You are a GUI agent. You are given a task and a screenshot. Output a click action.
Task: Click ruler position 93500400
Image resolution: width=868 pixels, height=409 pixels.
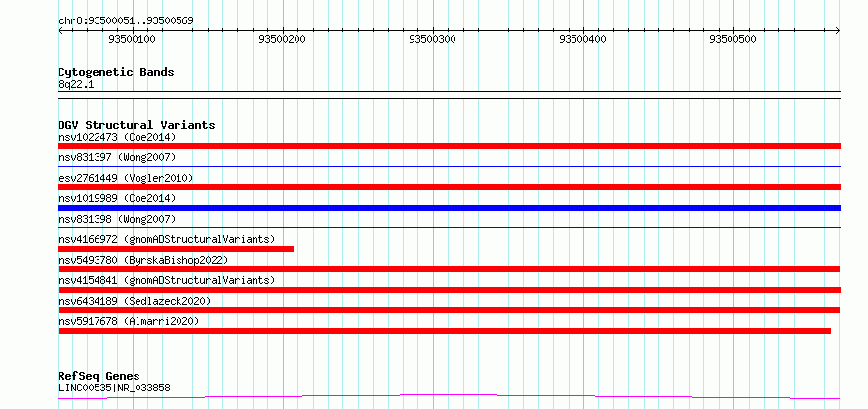583,39
